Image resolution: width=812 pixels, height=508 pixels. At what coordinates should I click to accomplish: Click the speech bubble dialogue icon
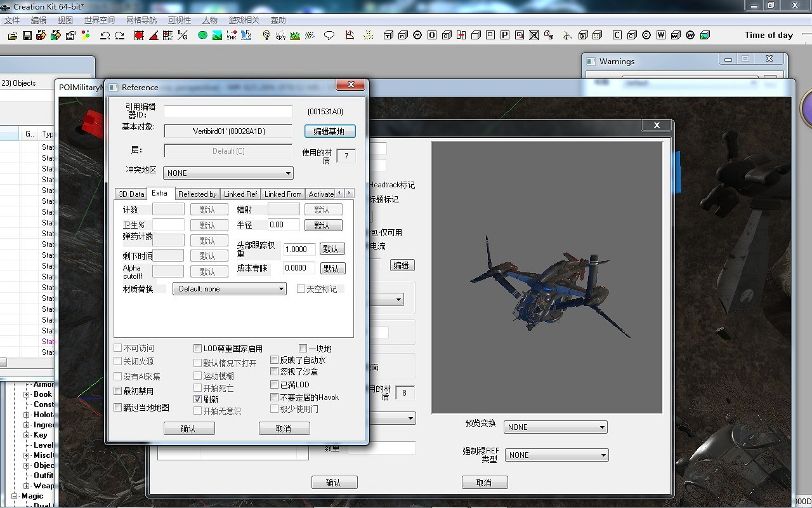[329, 36]
